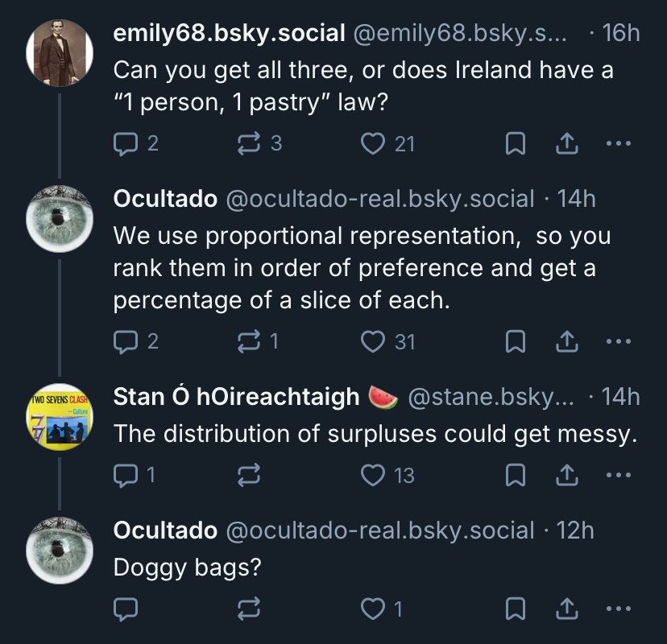667x644 pixels.
Task: Open the 12h timestamp on Doggy bags post
Action: coord(575,530)
